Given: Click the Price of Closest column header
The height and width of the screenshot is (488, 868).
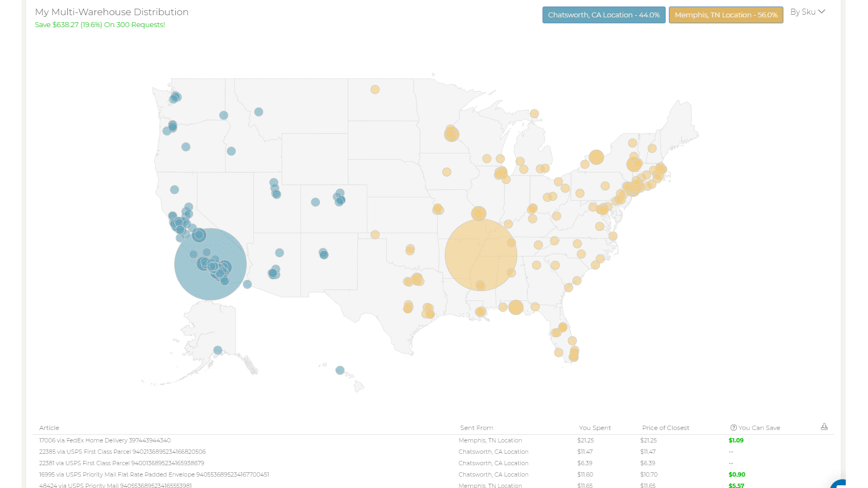Looking at the screenshot, I should point(665,428).
